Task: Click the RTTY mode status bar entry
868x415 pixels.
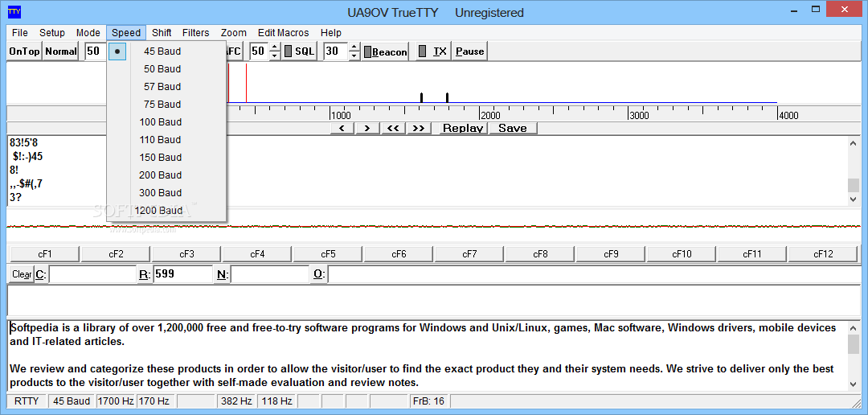Action: pos(27,401)
